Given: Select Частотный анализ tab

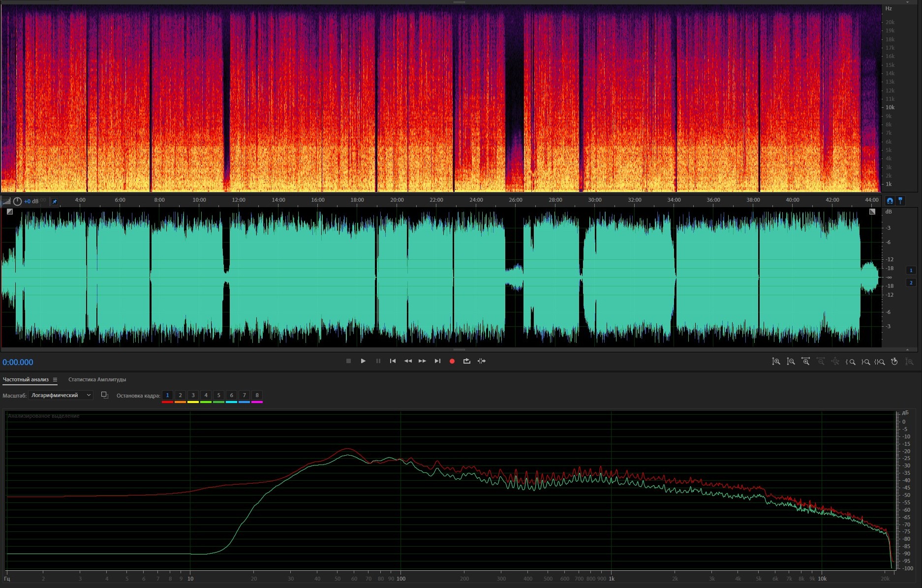Looking at the screenshot, I should [x=26, y=379].
